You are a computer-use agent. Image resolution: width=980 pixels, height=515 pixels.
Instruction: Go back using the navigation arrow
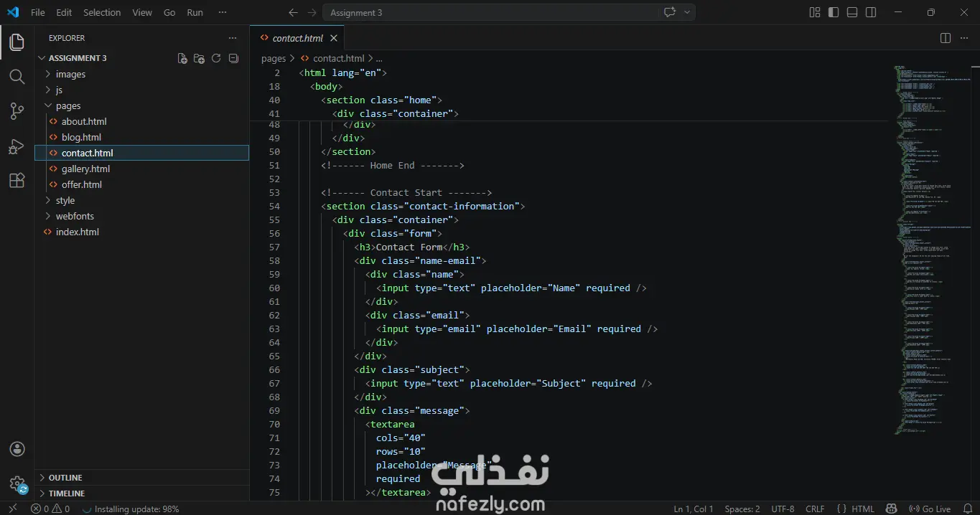point(292,12)
